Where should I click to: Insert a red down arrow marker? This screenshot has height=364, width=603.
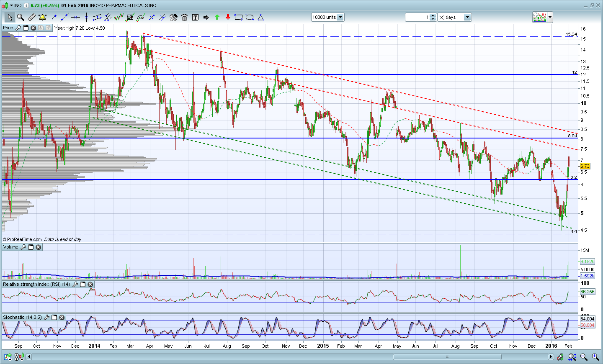[228, 17]
